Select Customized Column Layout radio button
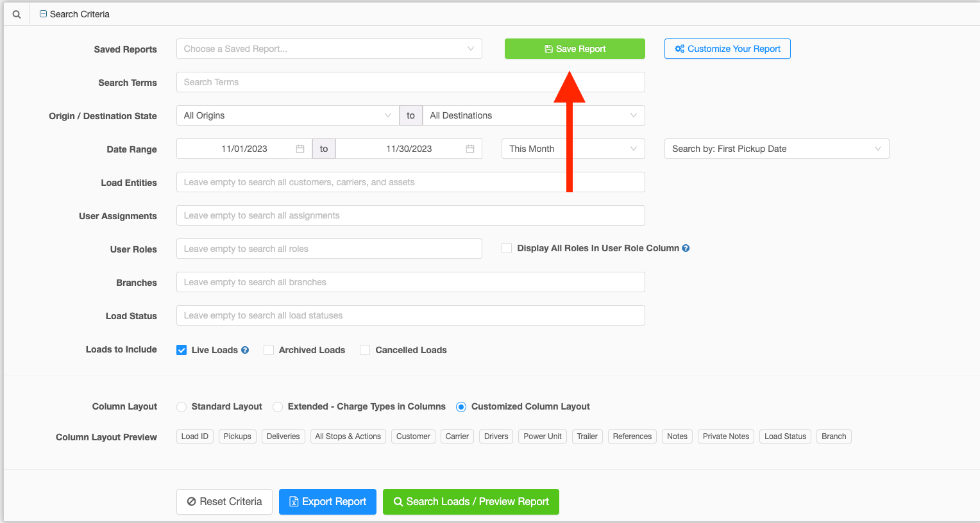Image resolution: width=980 pixels, height=523 pixels. [x=461, y=406]
